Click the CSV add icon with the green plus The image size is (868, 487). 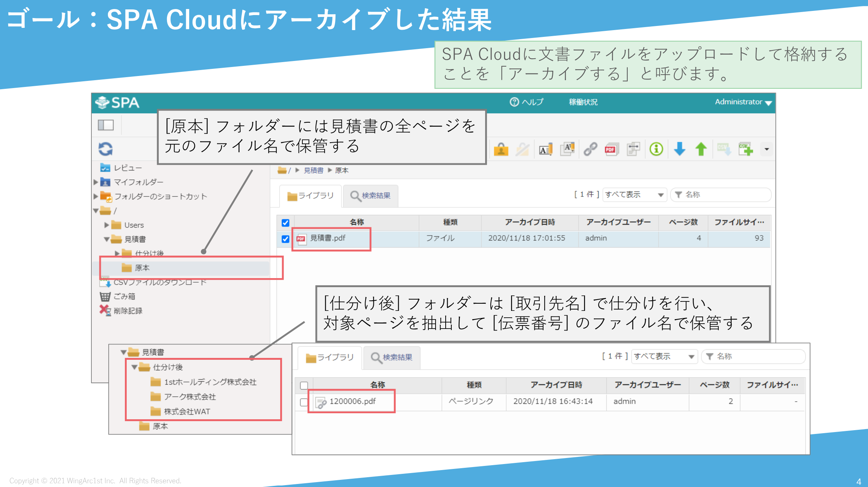click(x=745, y=149)
